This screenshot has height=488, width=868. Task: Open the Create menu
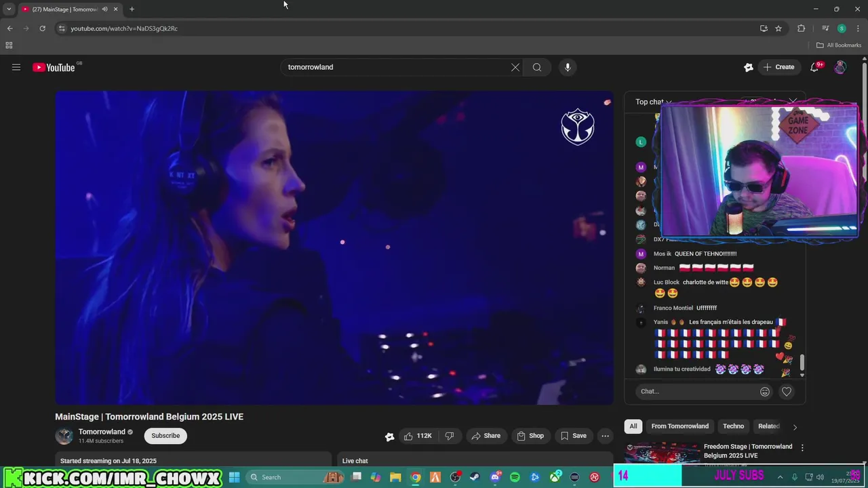[x=778, y=67]
